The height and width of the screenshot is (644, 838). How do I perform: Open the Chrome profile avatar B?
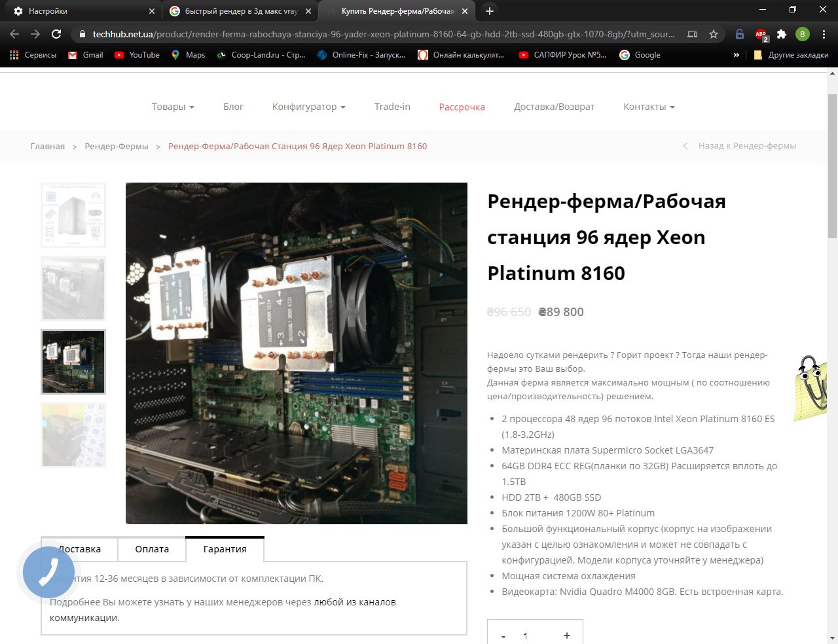point(803,34)
